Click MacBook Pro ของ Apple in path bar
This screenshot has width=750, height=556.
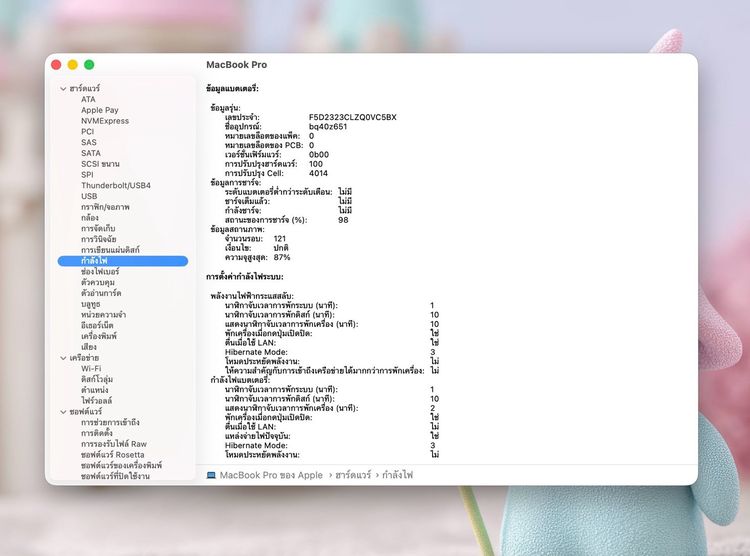271,475
